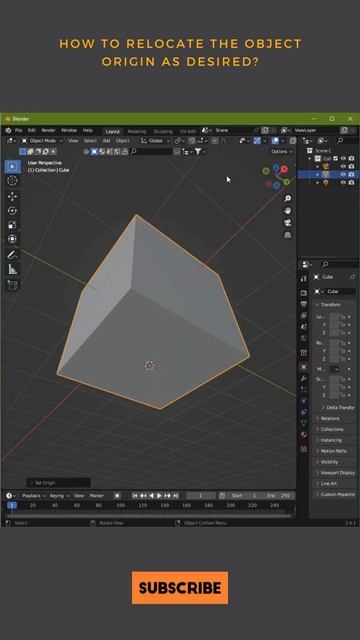360x640 pixels.
Task: Expand the Delta Transform panel
Action: pyautogui.click(x=338, y=408)
